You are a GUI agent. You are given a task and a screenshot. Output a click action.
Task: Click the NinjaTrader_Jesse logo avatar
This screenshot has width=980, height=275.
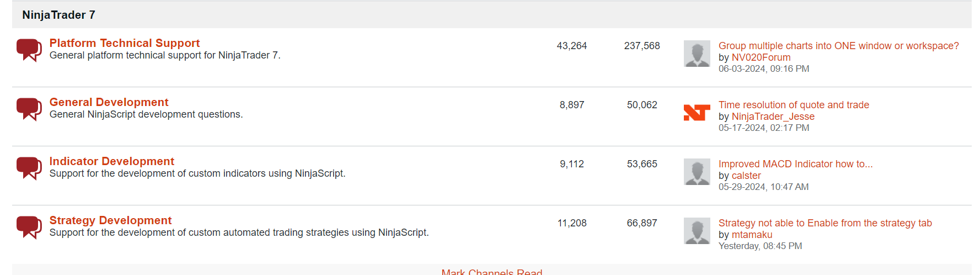697,113
